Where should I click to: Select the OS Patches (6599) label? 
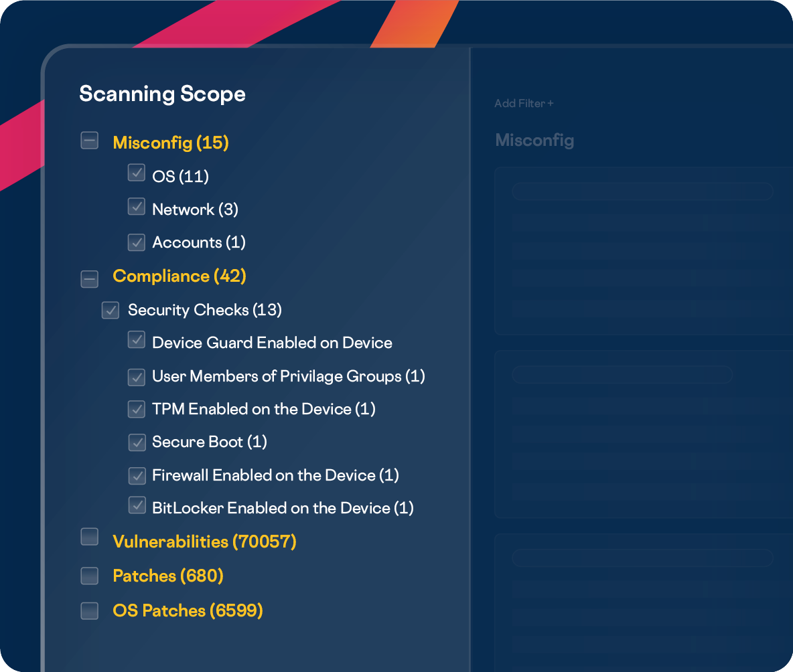point(188,610)
